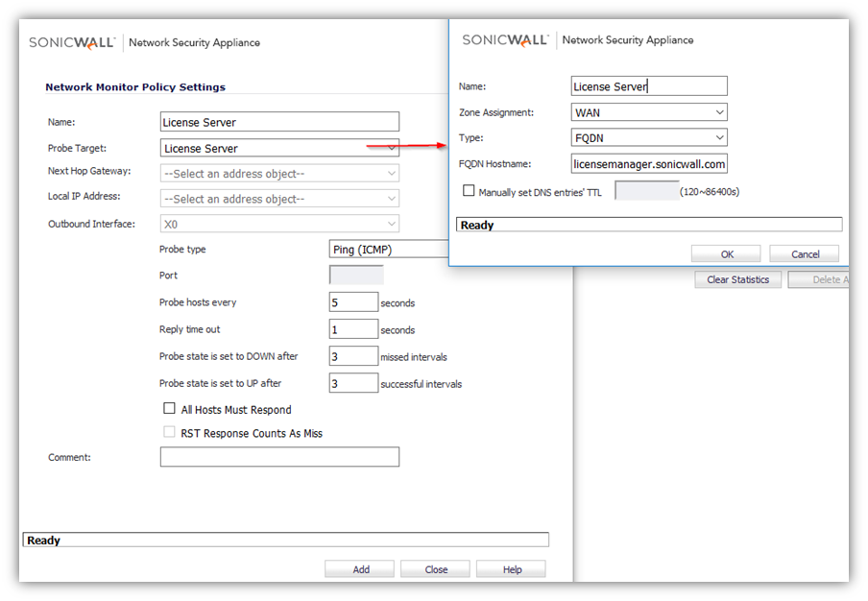Click the DOWN after missed intervals field
Image resolution: width=868 pixels, height=601 pixels.
(x=353, y=356)
